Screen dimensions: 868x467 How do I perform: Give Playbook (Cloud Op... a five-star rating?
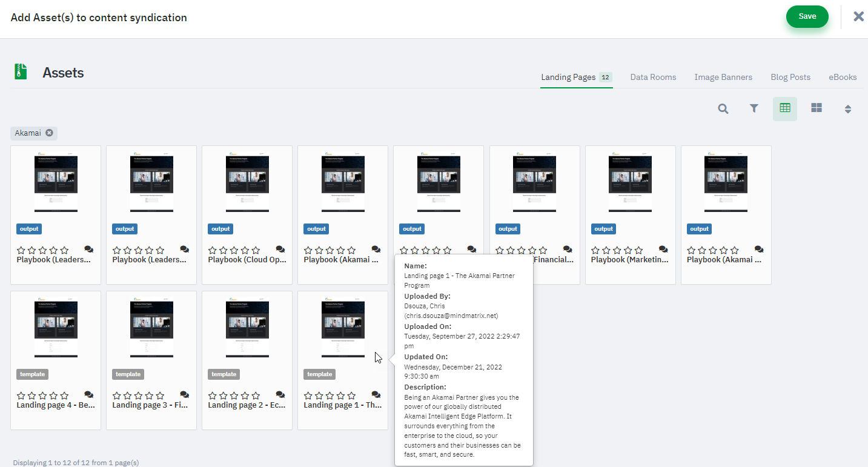[x=256, y=250]
